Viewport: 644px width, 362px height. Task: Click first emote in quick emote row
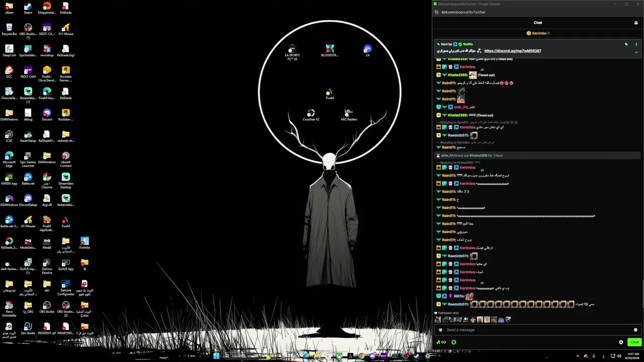[438, 319]
